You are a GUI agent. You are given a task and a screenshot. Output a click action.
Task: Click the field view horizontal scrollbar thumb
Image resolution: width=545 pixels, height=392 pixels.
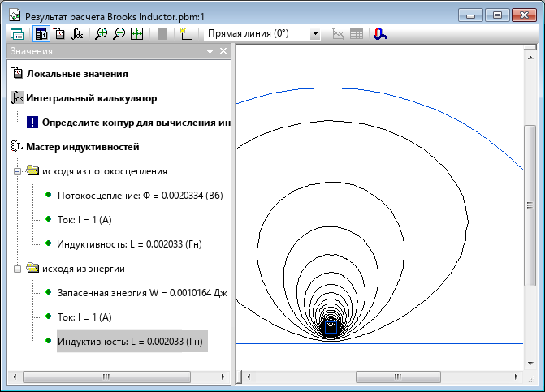tap(398, 377)
